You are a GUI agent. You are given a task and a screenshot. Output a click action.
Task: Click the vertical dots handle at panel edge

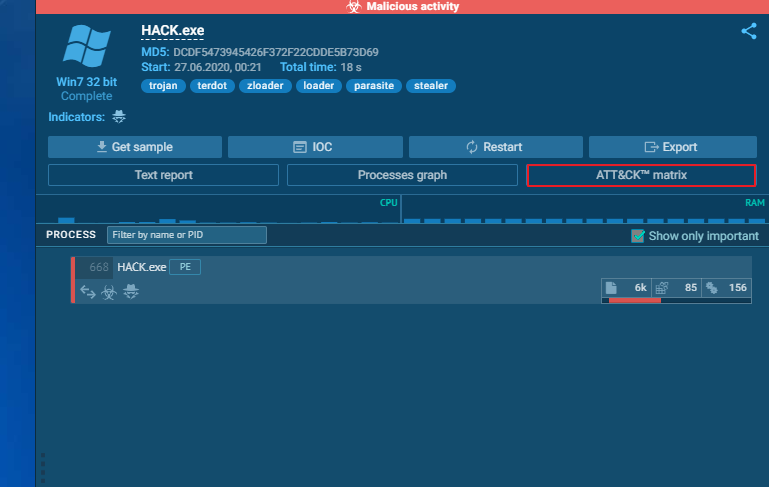[43, 468]
